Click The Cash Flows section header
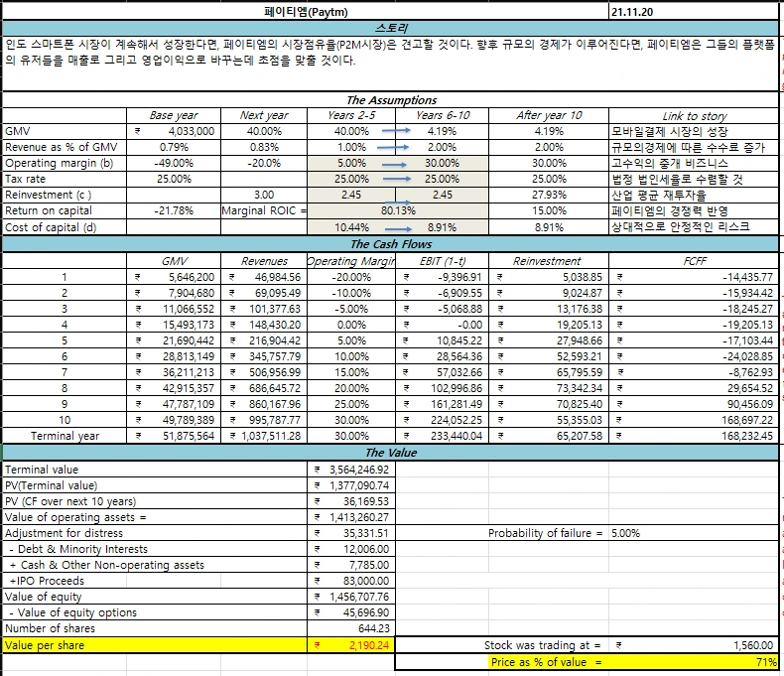 coord(390,244)
